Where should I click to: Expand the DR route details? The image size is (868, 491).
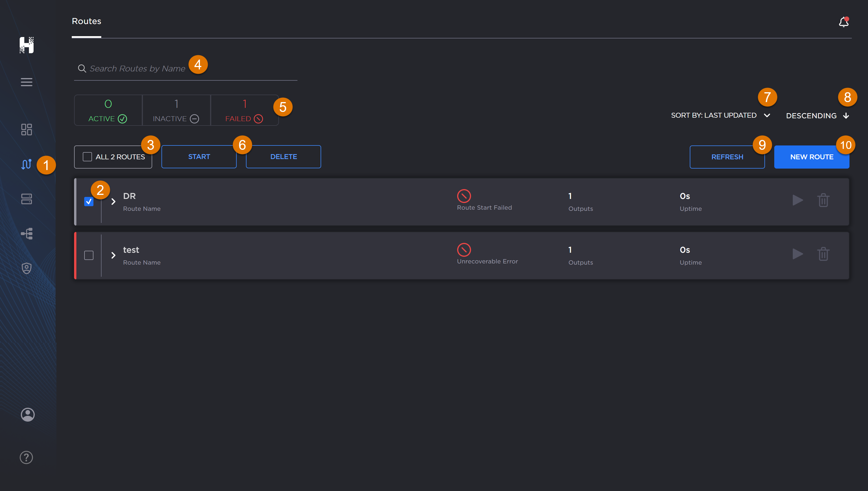pyautogui.click(x=113, y=201)
